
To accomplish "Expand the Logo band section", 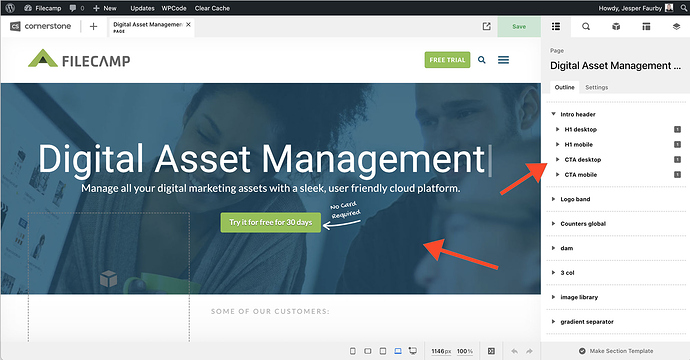I will click(x=554, y=199).
